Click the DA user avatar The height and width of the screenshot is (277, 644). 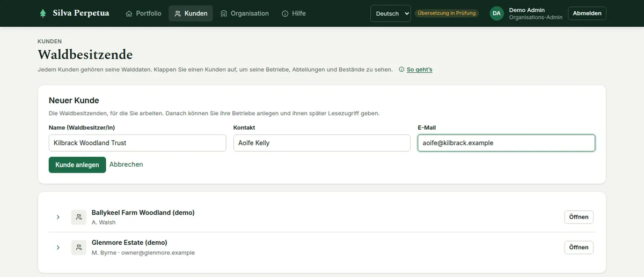pyautogui.click(x=497, y=13)
